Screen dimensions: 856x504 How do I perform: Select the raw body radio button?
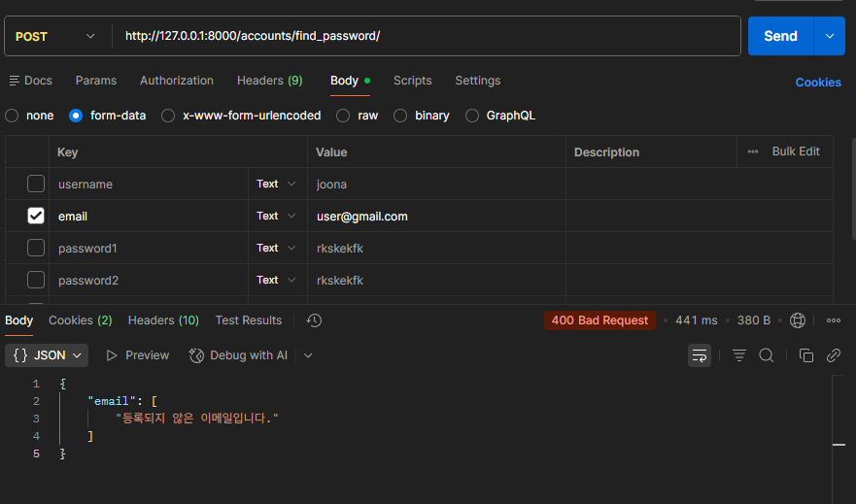click(342, 116)
